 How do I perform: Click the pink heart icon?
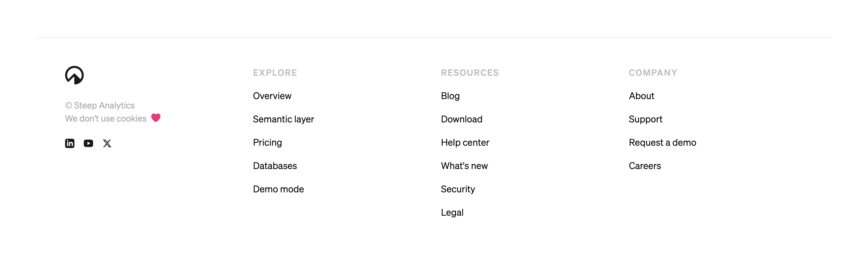pyautogui.click(x=156, y=118)
